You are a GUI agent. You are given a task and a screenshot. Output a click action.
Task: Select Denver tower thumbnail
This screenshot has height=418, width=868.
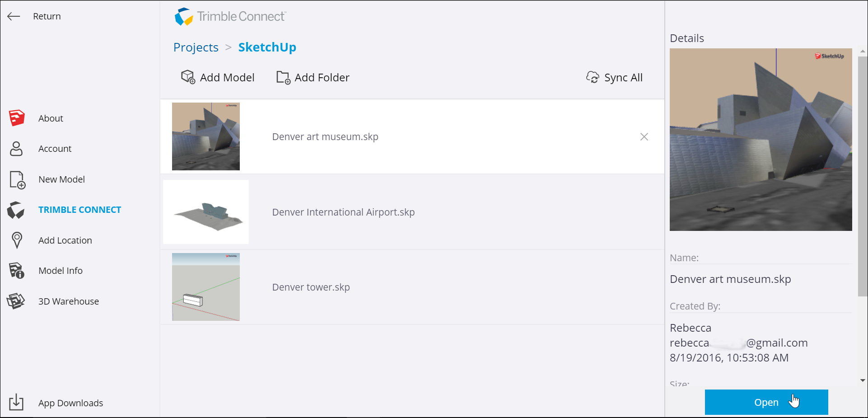(x=206, y=287)
